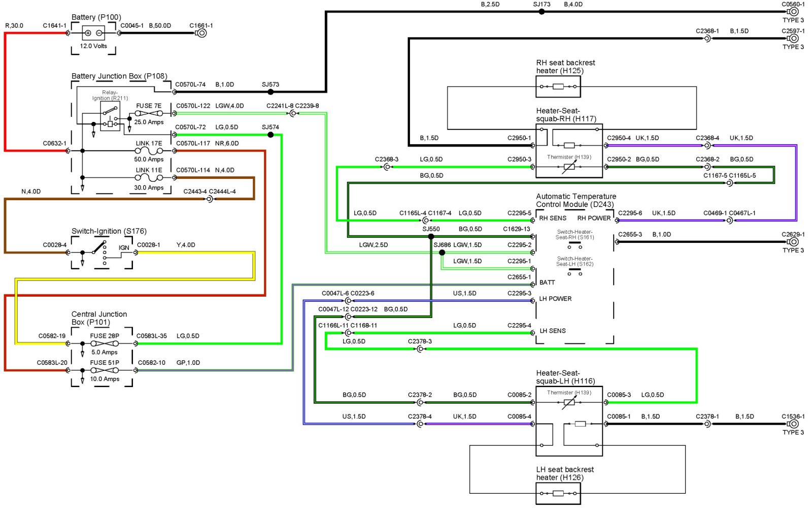Select the Battery Junction Box (P108) label
The height and width of the screenshot is (509, 812).
tap(119, 76)
